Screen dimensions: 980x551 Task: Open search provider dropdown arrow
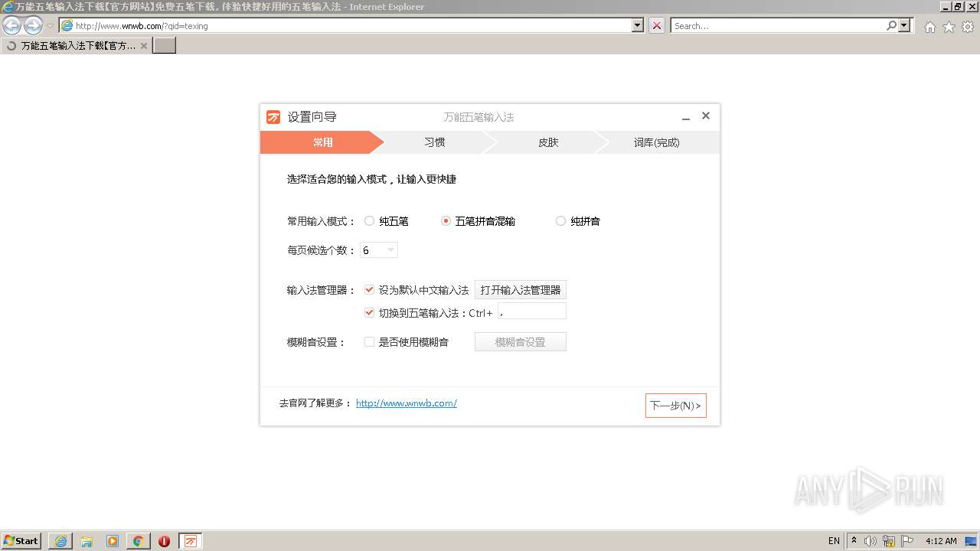905,25
